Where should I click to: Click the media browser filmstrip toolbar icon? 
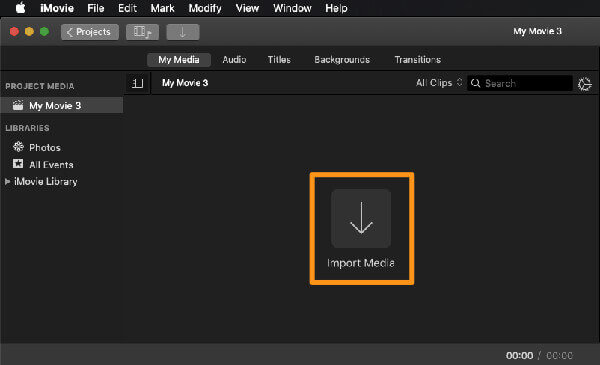142,32
